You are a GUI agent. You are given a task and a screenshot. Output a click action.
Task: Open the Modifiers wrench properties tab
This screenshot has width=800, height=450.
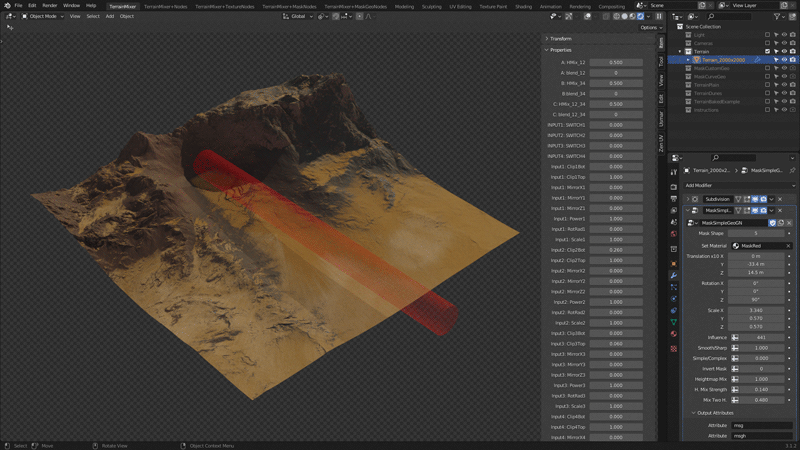(x=673, y=276)
